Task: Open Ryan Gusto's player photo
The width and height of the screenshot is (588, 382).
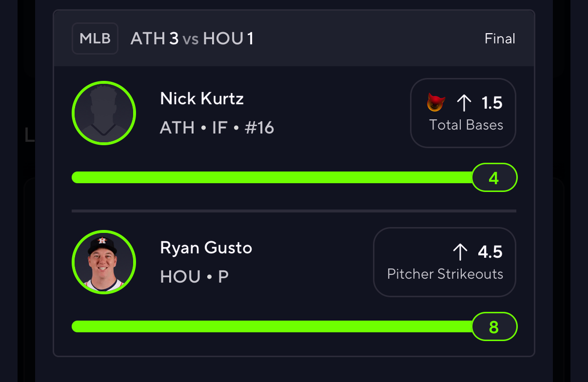Action: 104,262
